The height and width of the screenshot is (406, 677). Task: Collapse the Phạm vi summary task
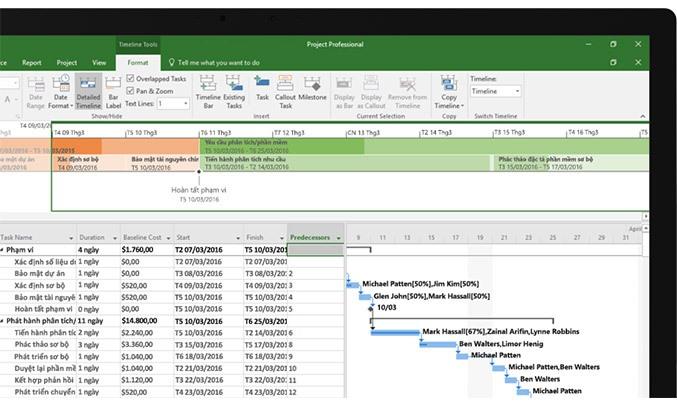(2, 250)
